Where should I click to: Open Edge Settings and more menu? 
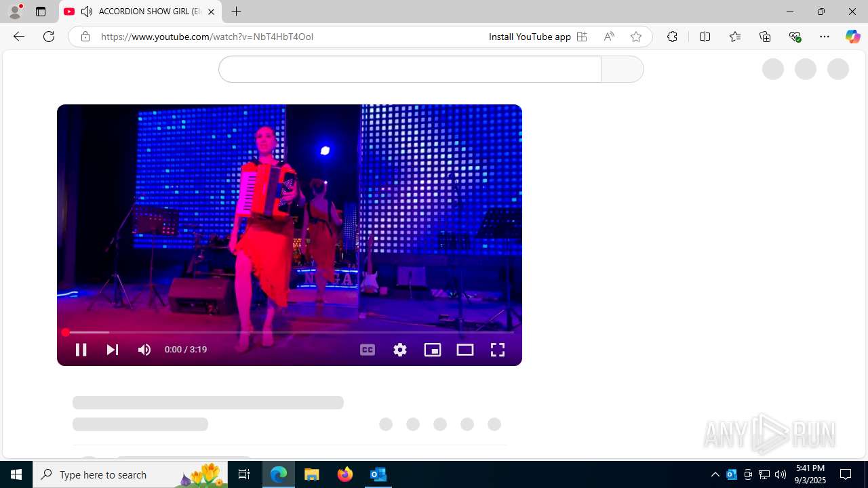(x=825, y=37)
